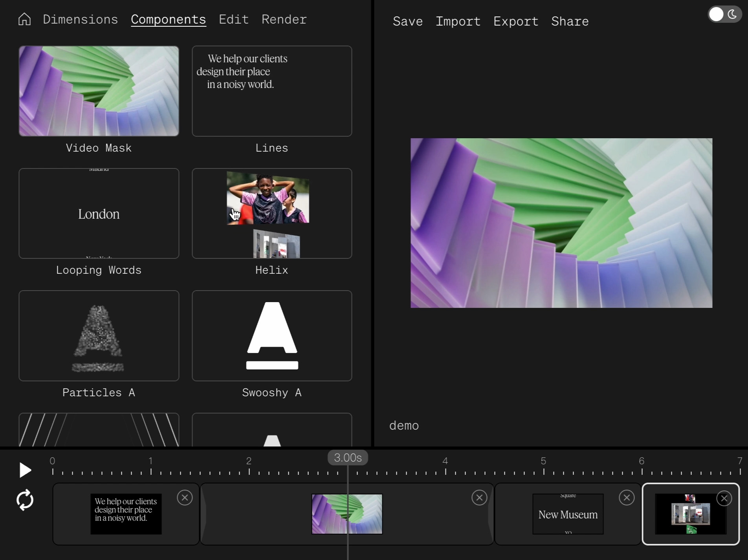The height and width of the screenshot is (560, 748).
Task: Toggle the loop playback icon
Action: [x=25, y=500]
